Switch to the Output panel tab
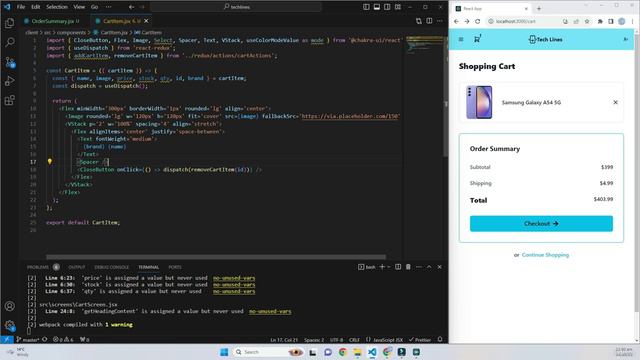The image size is (640, 360). (77, 267)
